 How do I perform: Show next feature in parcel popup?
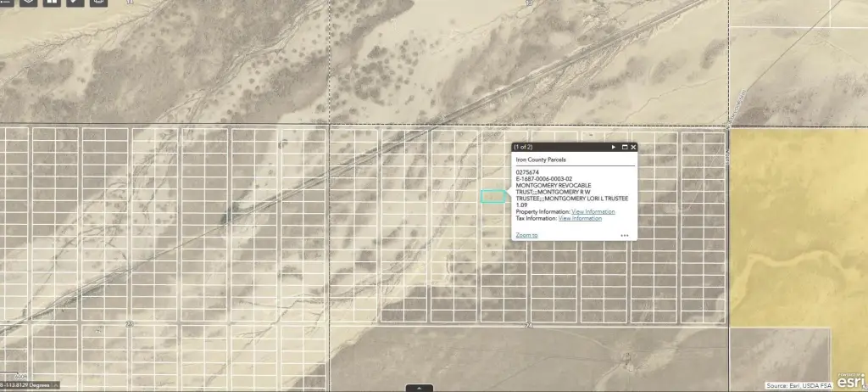614,147
